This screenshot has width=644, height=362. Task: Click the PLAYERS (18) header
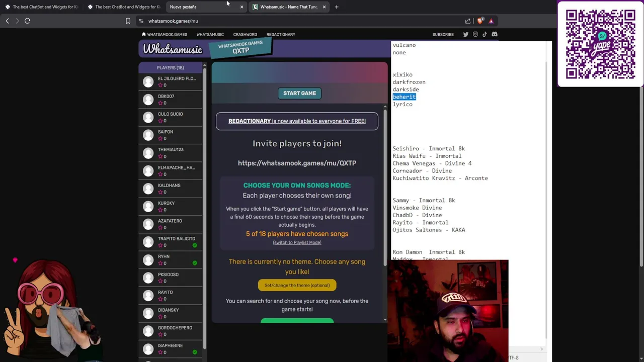[170, 67]
